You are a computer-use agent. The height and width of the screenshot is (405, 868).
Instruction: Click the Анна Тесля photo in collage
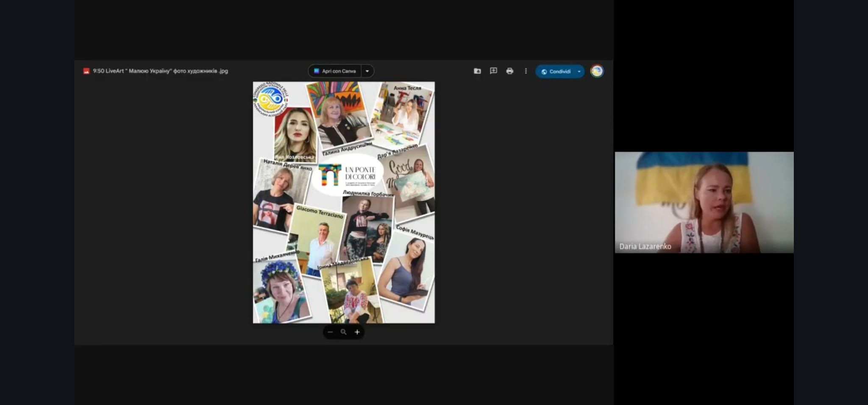[403, 114]
